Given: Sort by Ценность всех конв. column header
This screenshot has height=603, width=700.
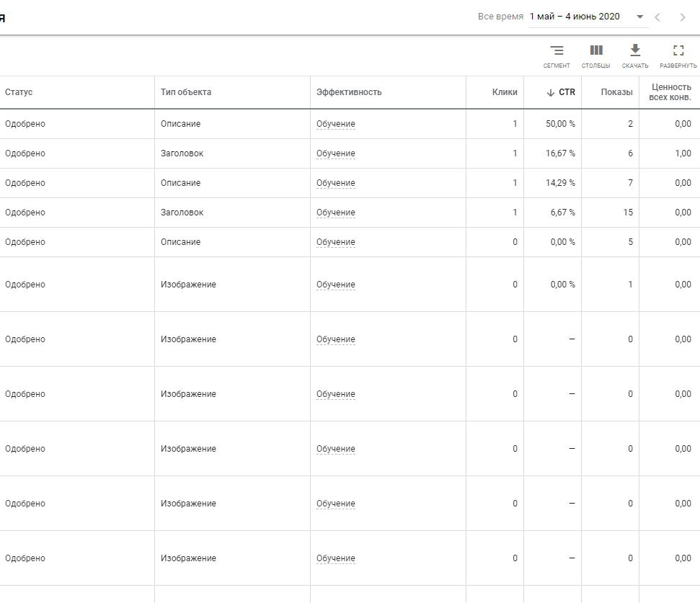Looking at the screenshot, I should point(670,92).
